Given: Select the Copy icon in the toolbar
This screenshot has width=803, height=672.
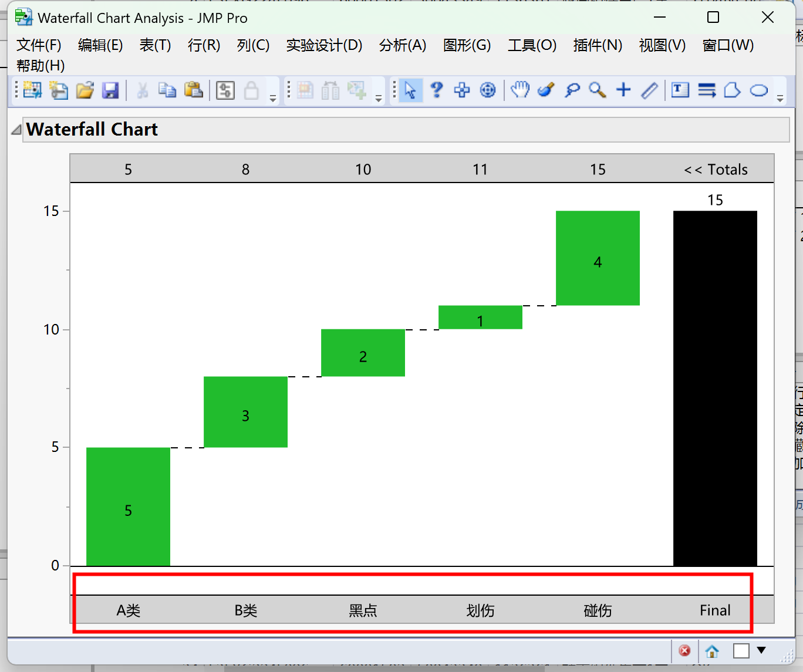Looking at the screenshot, I should tap(167, 90).
